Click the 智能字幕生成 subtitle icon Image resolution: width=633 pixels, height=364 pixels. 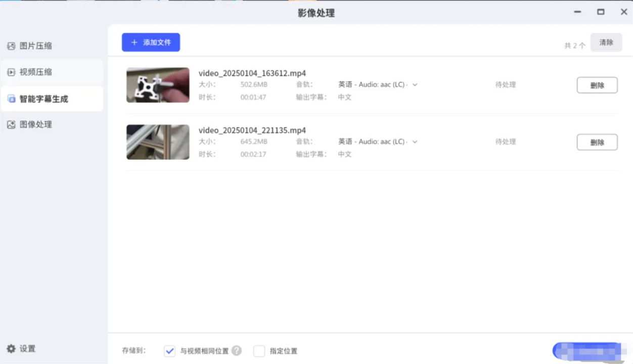pyautogui.click(x=11, y=99)
